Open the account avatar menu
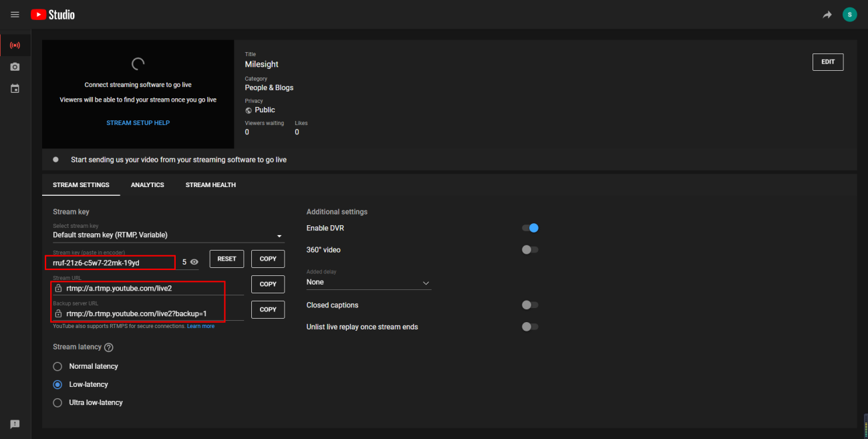Screen dimensions: 868x439 [x=849, y=14]
